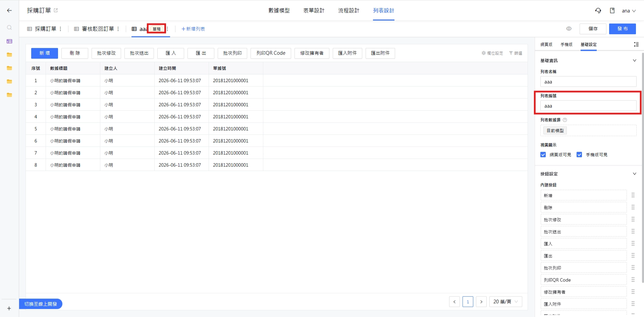Collapse the 按鈕設定 section
This screenshot has height=317, width=644.
point(634,174)
